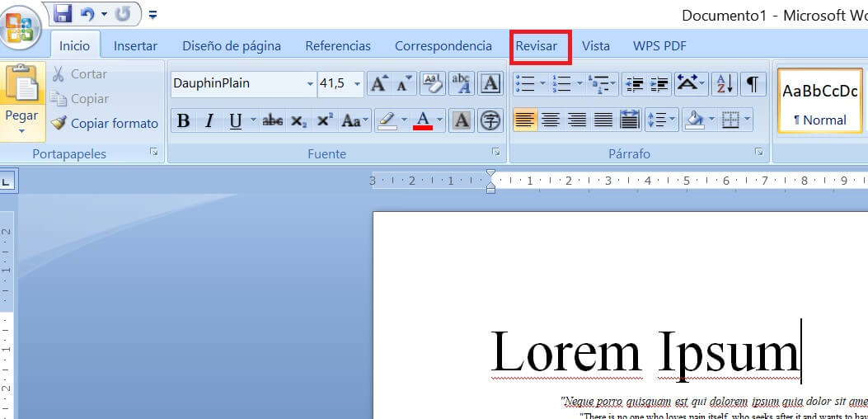This screenshot has height=419, width=868.
Task: Apply bulleted list
Action: tap(524, 83)
